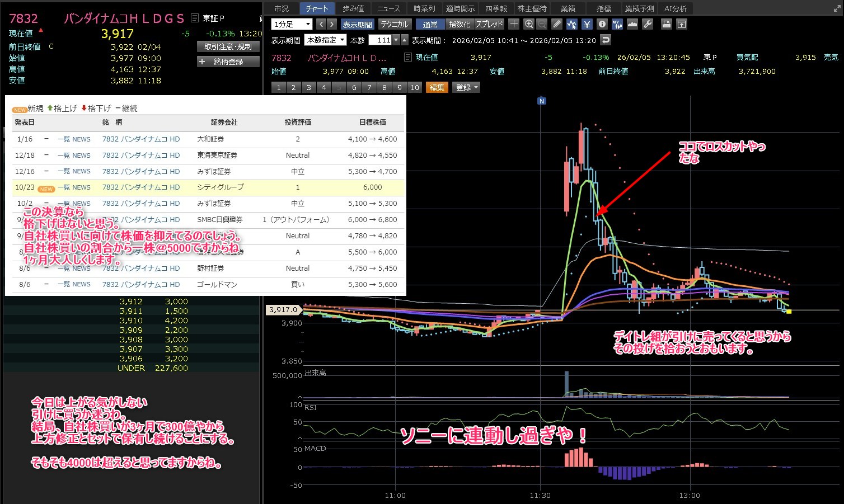Click the 銘柄登録 button
The height and width of the screenshot is (504, 844).
tap(228, 62)
